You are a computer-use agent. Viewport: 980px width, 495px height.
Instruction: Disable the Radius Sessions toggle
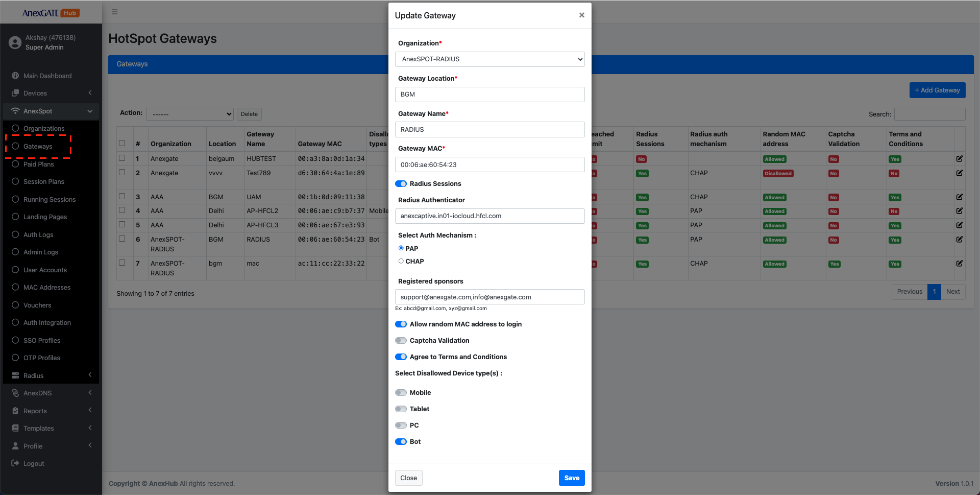click(401, 183)
